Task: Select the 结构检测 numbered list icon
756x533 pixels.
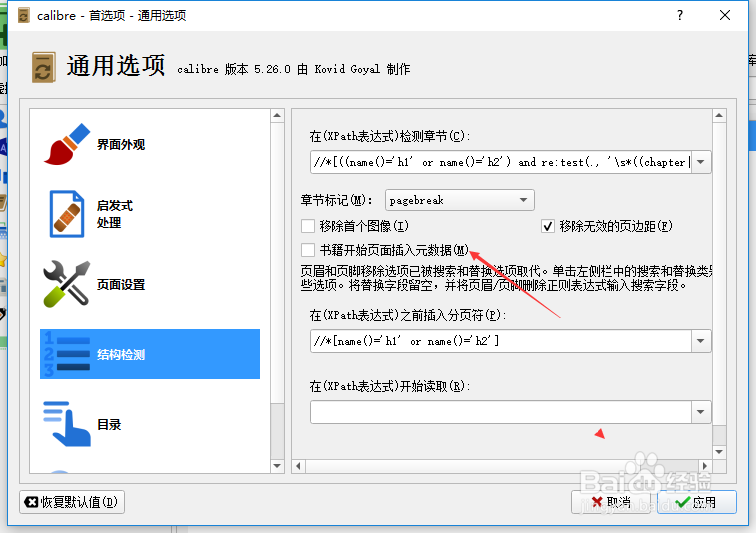Action: (x=67, y=354)
